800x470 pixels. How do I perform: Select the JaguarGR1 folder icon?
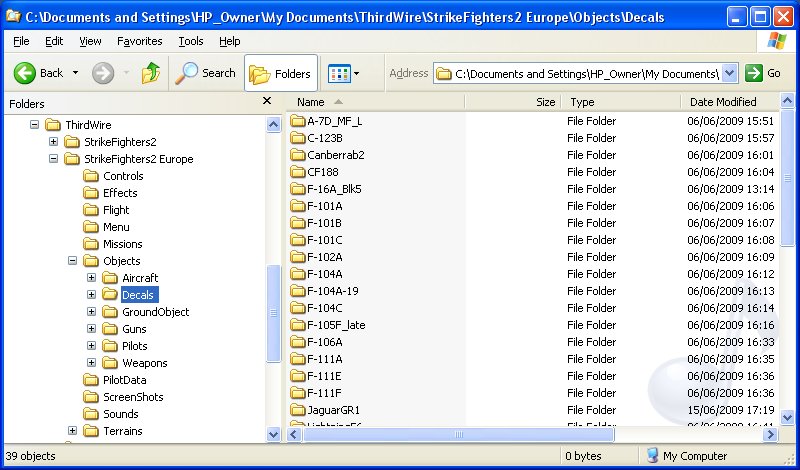[297, 410]
